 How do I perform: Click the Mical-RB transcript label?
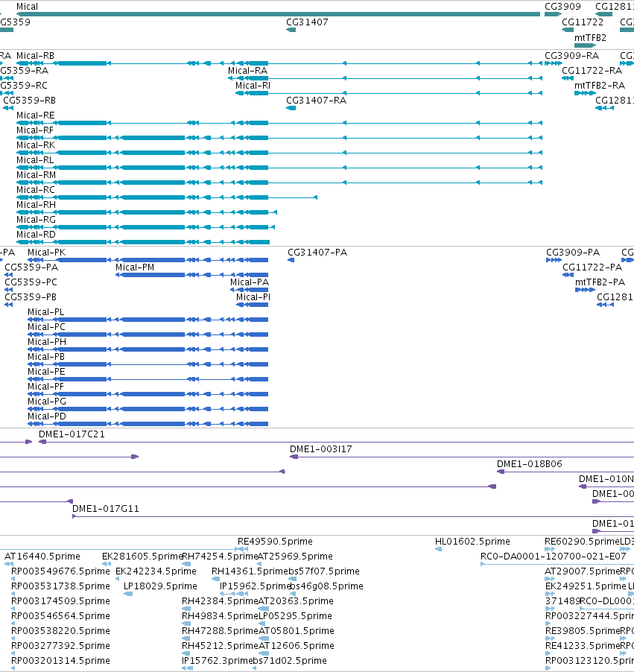[35, 56]
